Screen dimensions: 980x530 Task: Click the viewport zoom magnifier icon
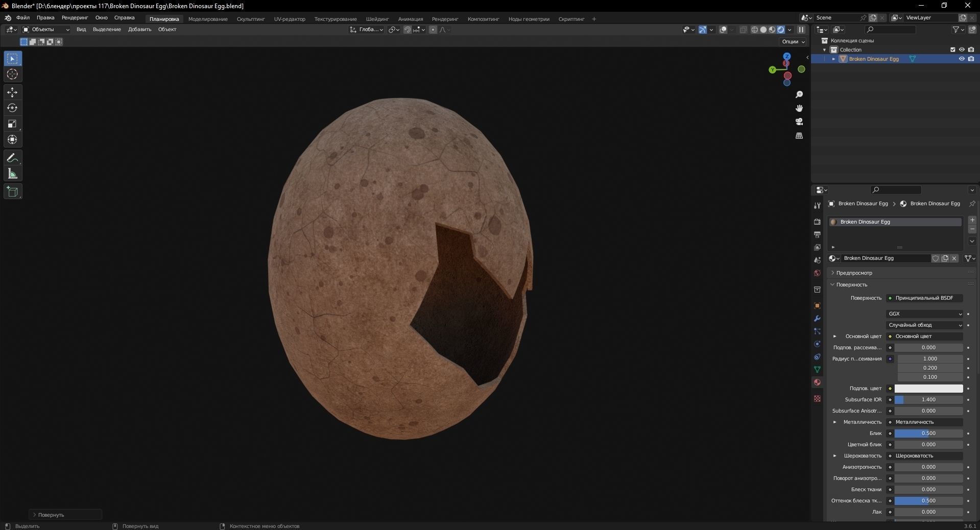point(799,94)
